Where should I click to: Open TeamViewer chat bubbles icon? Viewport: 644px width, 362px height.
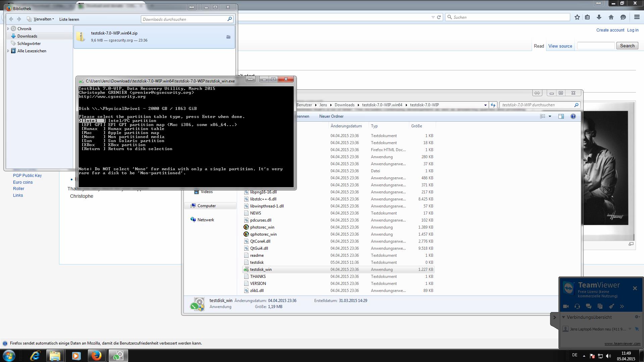pos(588,306)
